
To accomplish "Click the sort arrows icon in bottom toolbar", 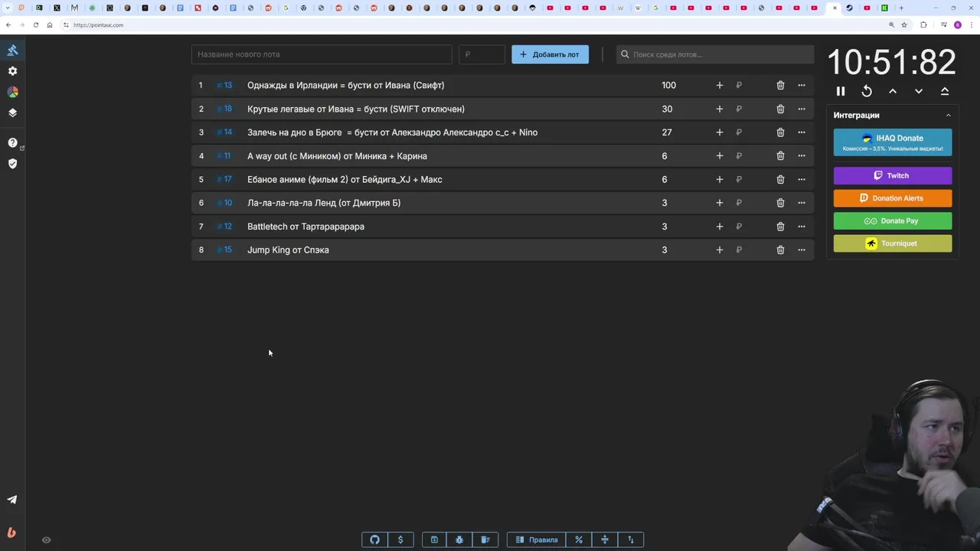I will tap(631, 540).
